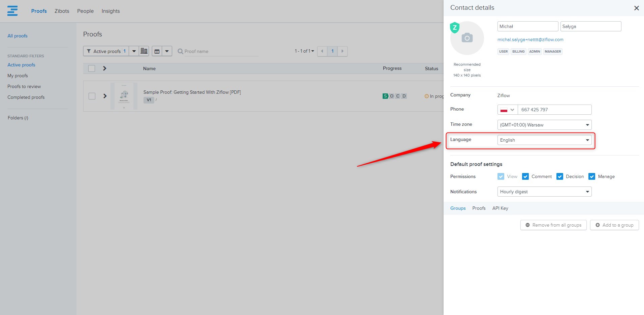Image resolution: width=644 pixels, height=315 pixels.
Task: Click the Sample Proof thumbnail
Action: pos(124,96)
